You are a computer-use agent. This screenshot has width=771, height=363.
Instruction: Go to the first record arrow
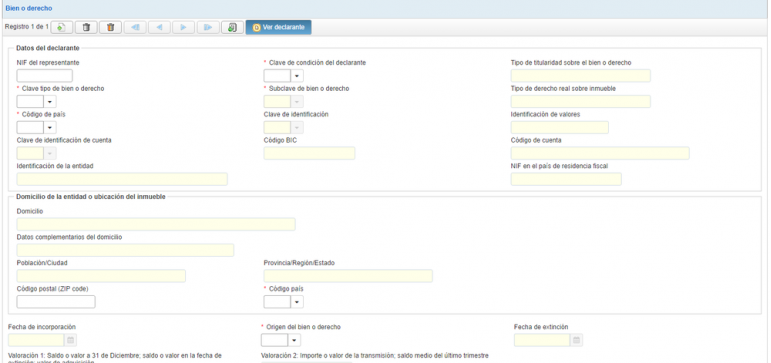135,28
